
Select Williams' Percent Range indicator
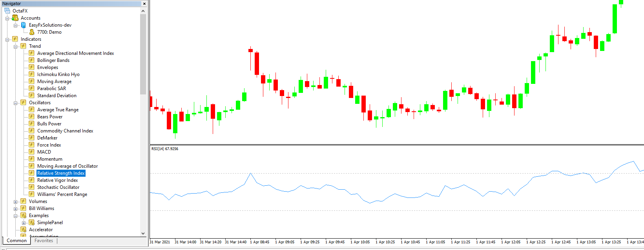point(62,194)
